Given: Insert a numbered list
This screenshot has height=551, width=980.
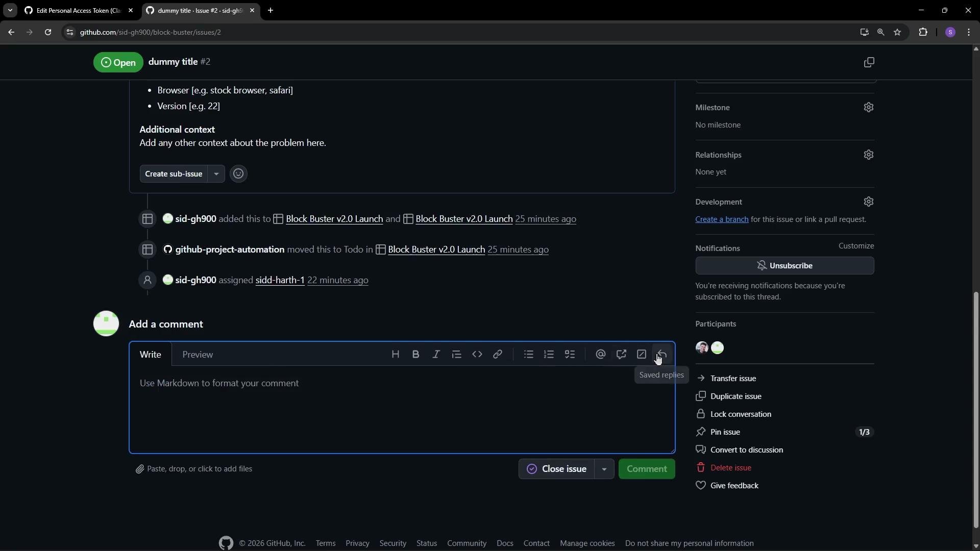Looking at the screenshot, I should click(549, 354).
